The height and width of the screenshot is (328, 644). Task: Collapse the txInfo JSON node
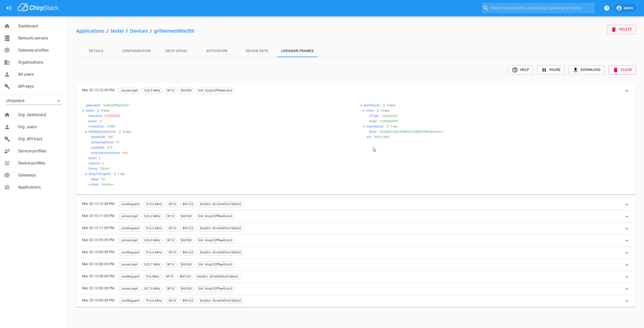(x=84, y=111)
